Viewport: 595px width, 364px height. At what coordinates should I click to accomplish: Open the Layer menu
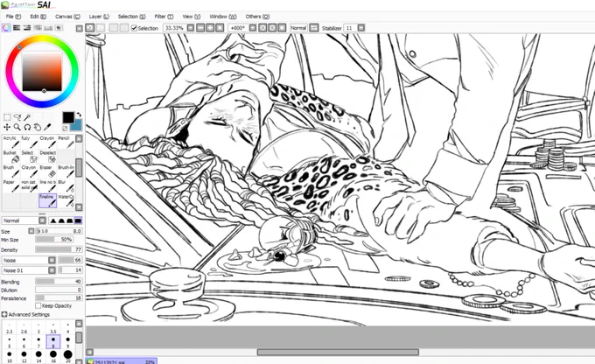point(99,17)
